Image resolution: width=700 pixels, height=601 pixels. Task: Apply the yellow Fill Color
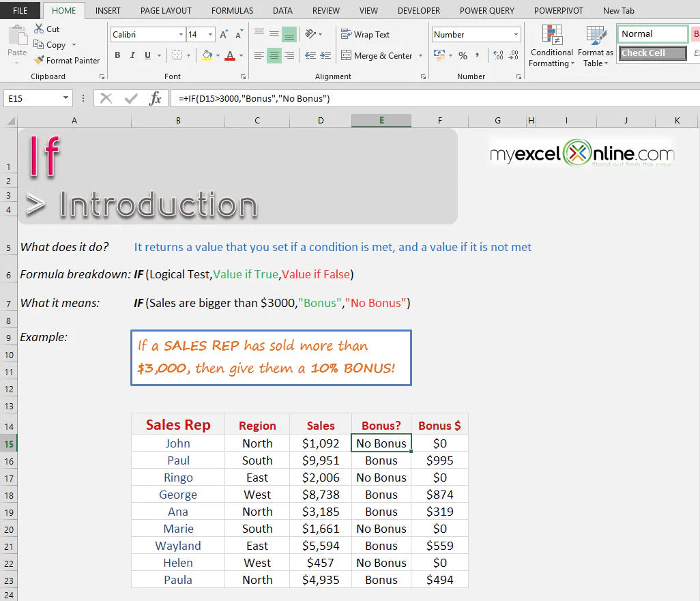[207, 56]
